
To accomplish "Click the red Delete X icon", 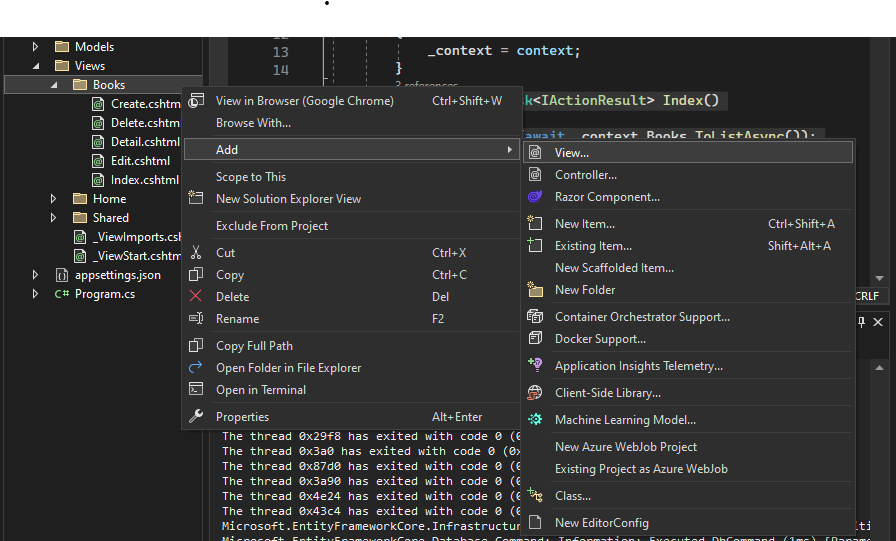I will coord(196,297).
